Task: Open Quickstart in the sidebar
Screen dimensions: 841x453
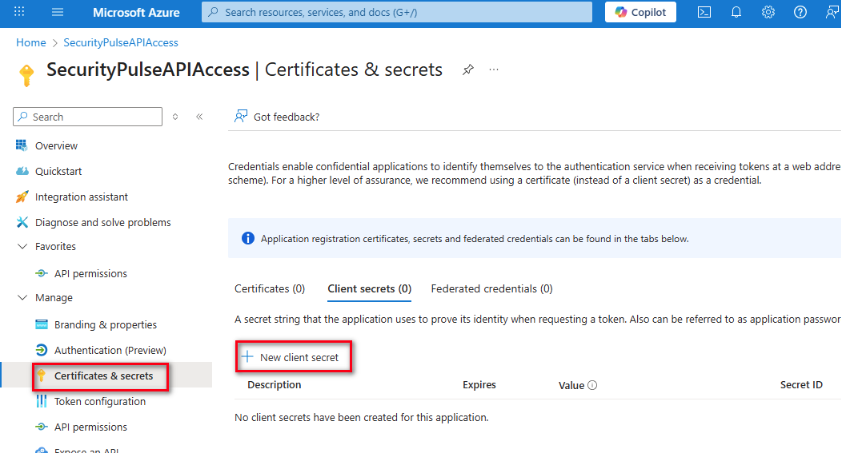Action: click(x=58, y=171)
